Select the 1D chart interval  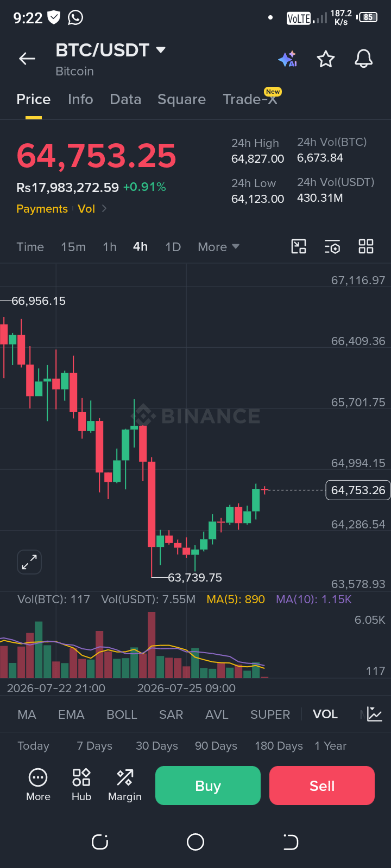coord(173,247)
